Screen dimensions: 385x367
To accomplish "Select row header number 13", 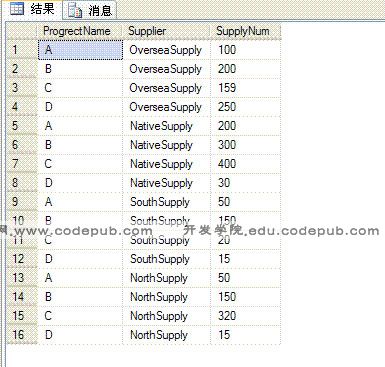I will click(22, 278).
